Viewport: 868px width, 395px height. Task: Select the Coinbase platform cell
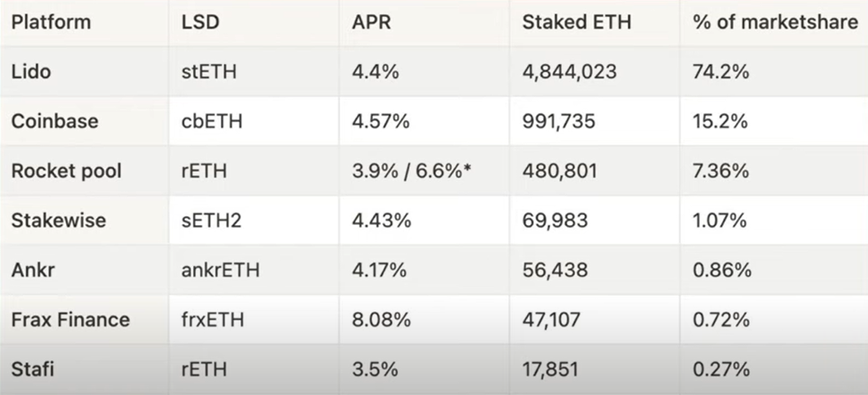(53, 122)
